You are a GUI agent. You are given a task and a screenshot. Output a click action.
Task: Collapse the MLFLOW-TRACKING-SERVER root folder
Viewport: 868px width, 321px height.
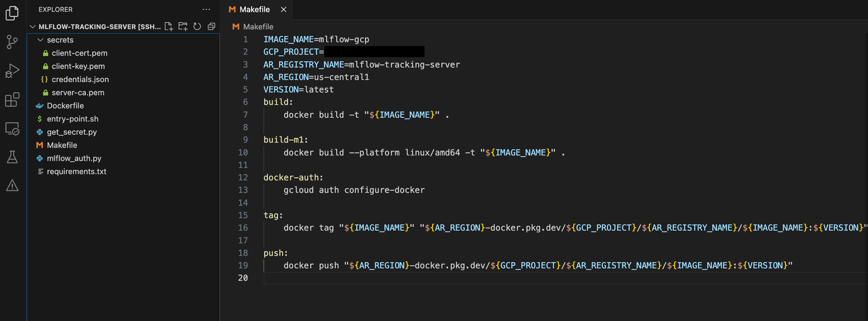(33, 27)
